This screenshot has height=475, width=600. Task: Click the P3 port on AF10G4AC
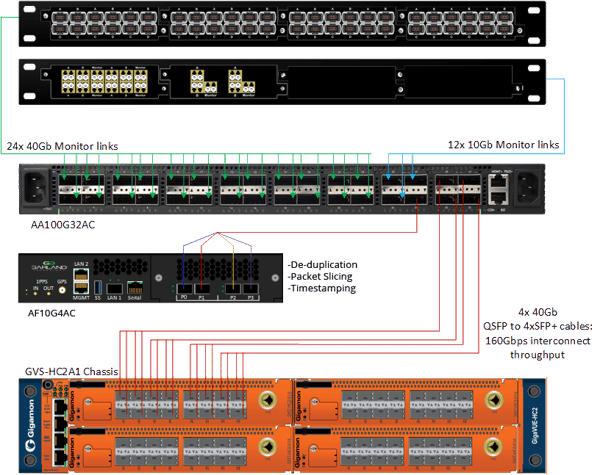[x=251, y=289]
